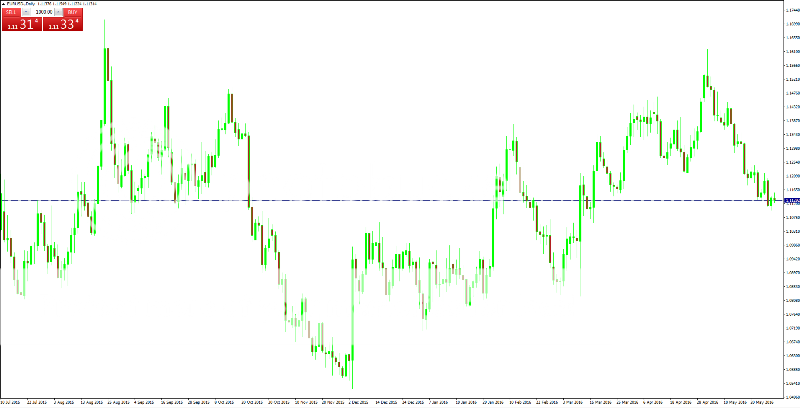Increase lot volume with the right arrow
The height and width of the screenshot is (408, 800).
coord(59,12)
